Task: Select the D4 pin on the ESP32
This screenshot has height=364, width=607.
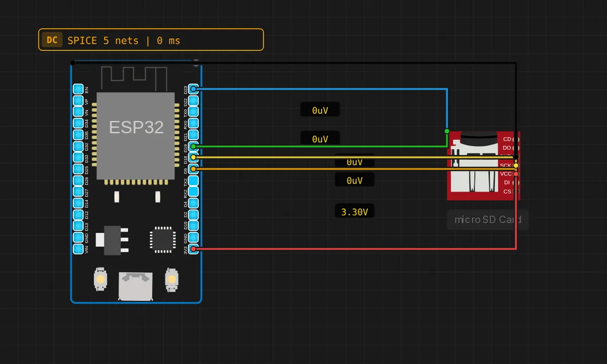Action: [x=193, y=203]
